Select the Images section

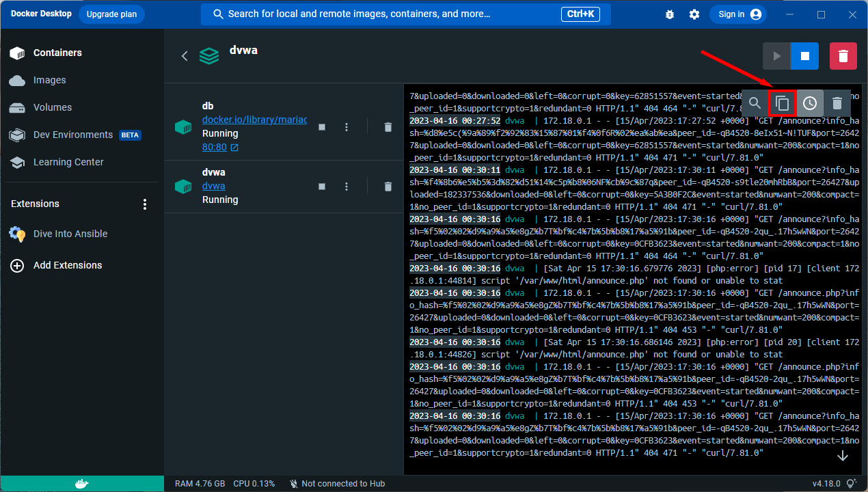48,80
